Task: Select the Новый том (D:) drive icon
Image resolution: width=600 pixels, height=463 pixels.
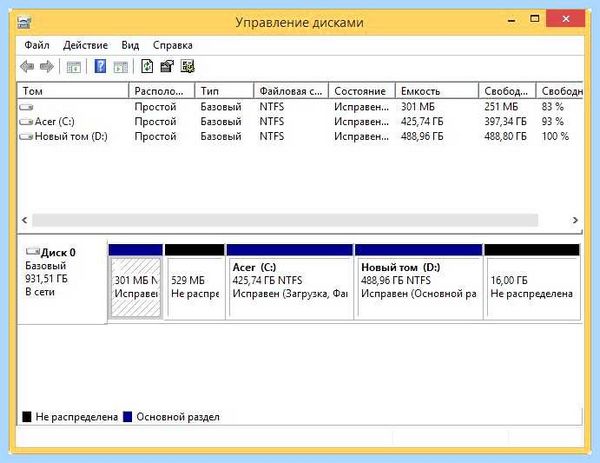Action: coord(26,136)
